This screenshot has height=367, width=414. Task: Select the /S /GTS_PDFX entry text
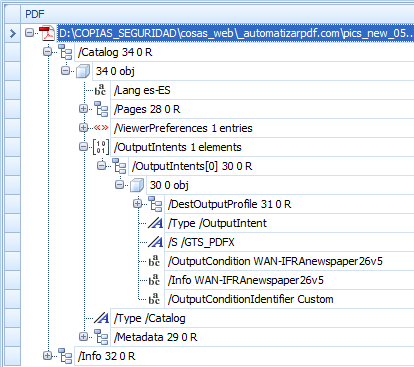tap(201, 242)
